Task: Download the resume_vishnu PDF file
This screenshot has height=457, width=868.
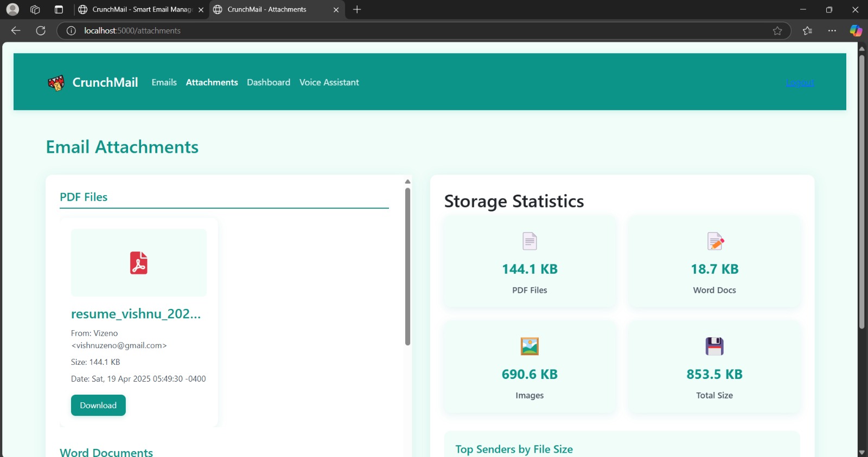Action: point(98,405)
